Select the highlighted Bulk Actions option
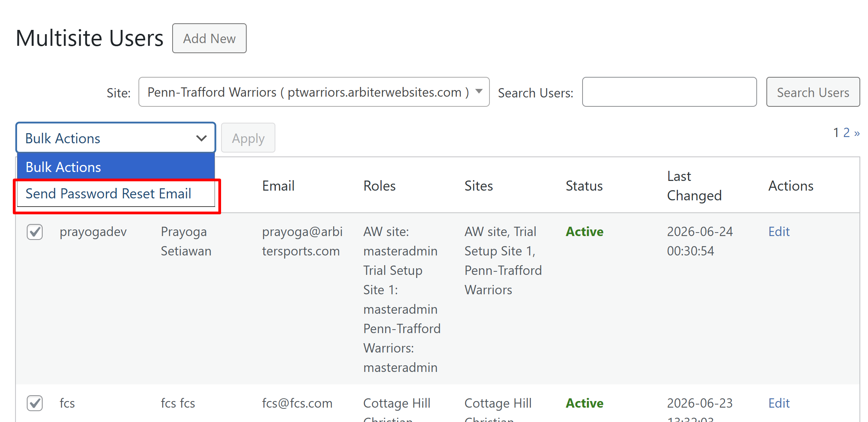Image resolution: width=868 pixels, height=422 pixels. (x=116, y=167)
